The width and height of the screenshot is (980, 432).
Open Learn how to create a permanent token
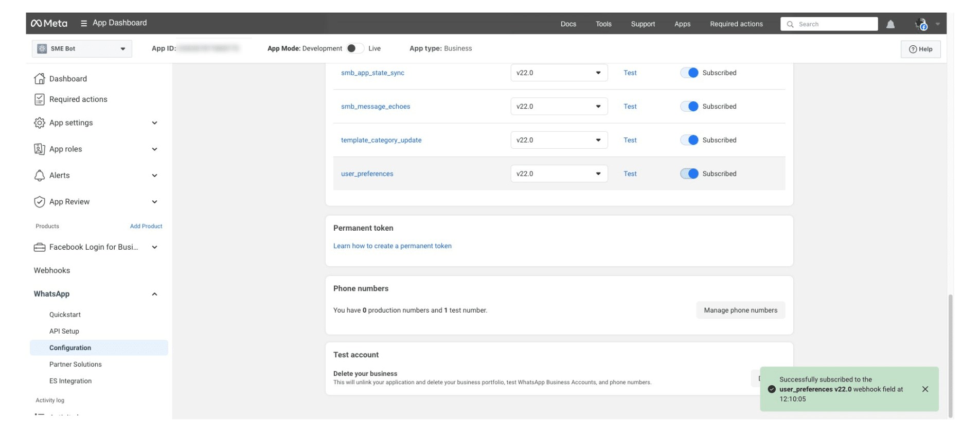point(393,246)
